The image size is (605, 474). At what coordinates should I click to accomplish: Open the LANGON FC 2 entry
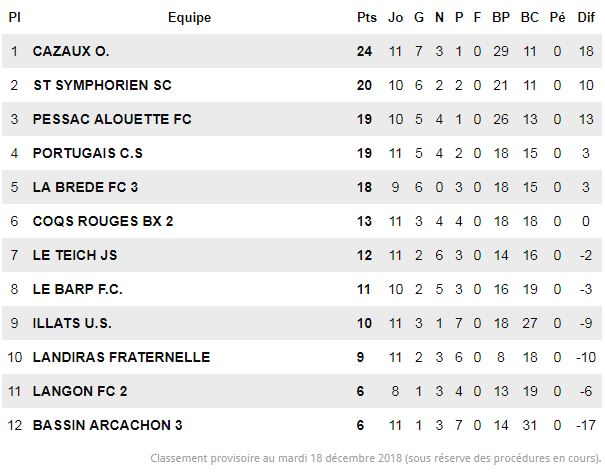(x=80, y=391)
